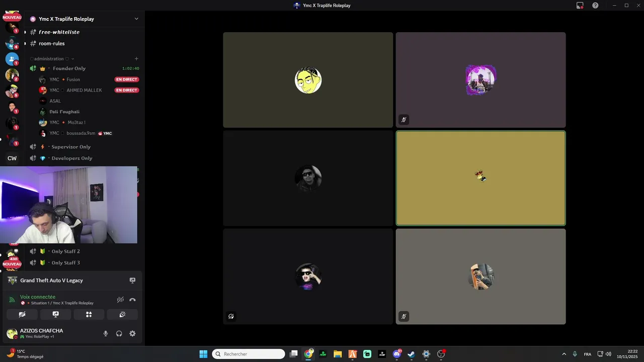644x362 pixels.
Task: Open volume control in system tray
Action: [x=609, y=354]
